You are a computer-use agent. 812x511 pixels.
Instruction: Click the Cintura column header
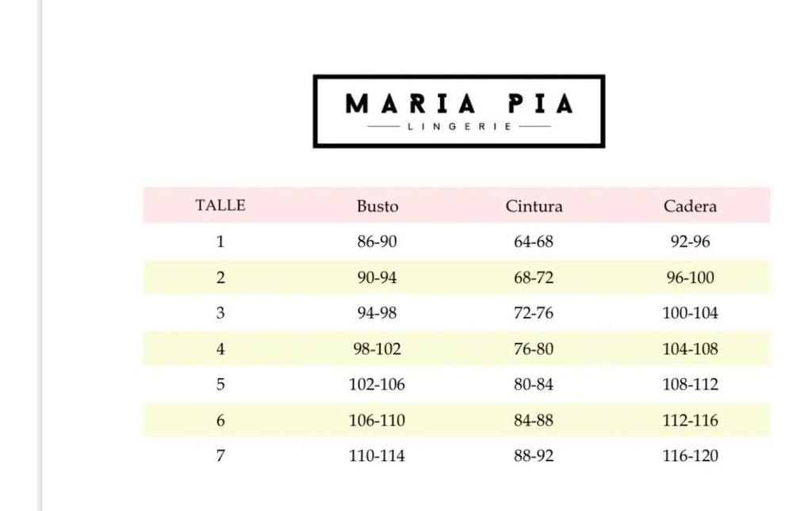pos(534,206)
